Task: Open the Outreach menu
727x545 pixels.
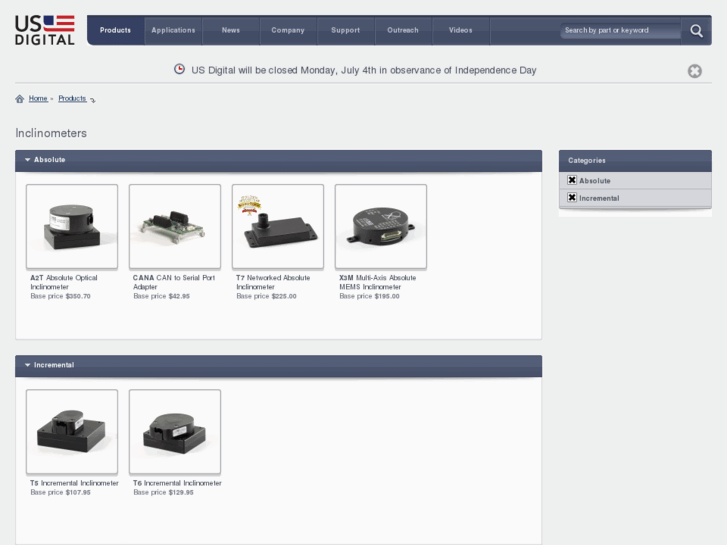Action: coord(403,30)
